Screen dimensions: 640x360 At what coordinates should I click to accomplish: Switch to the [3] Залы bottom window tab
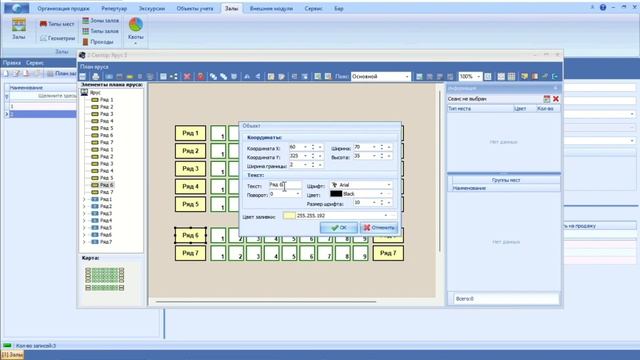[12, 355]
